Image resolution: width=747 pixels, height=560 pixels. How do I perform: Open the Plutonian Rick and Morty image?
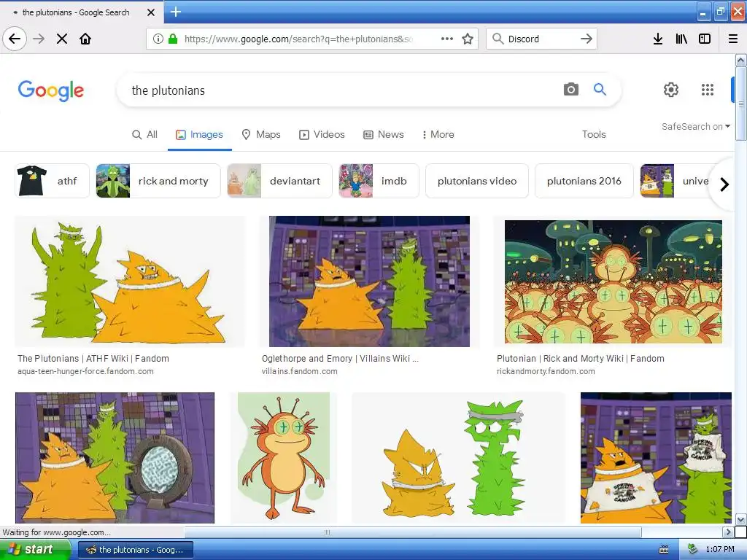click(613, 281)
